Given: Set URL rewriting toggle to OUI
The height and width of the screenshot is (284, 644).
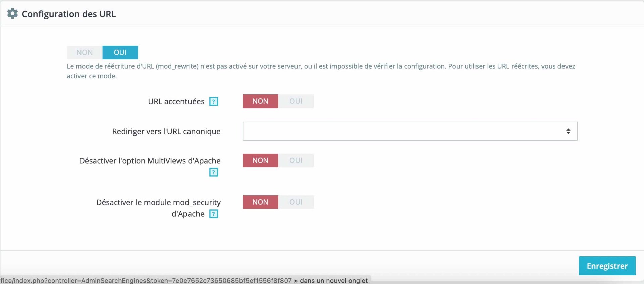Looking at the screenshot, I should tap(120, 52).
